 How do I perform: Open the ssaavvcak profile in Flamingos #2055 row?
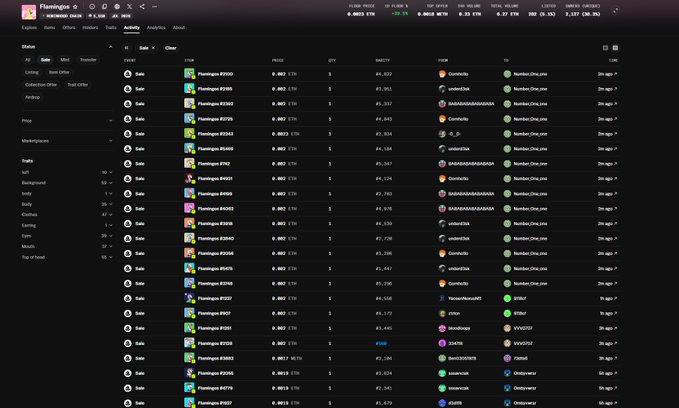[458, 373]
